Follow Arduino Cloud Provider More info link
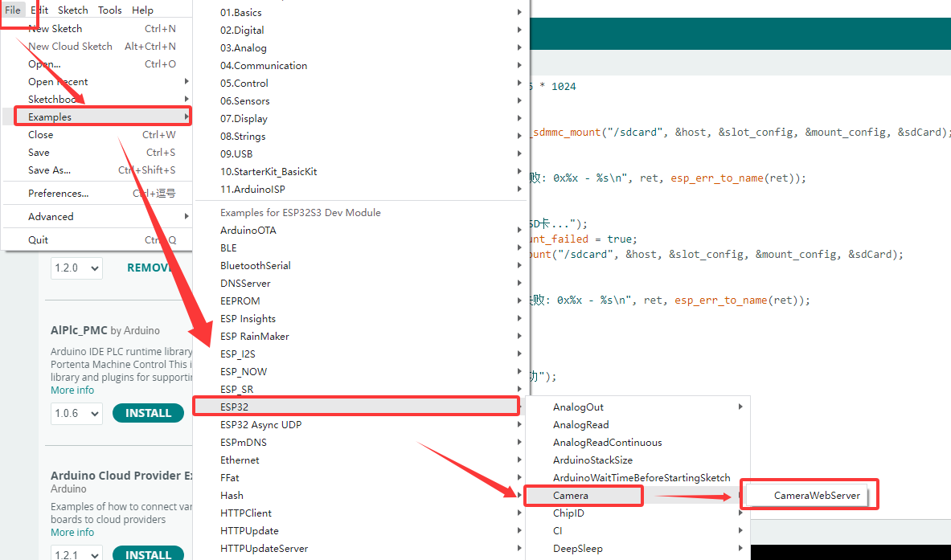 (72, 532)
